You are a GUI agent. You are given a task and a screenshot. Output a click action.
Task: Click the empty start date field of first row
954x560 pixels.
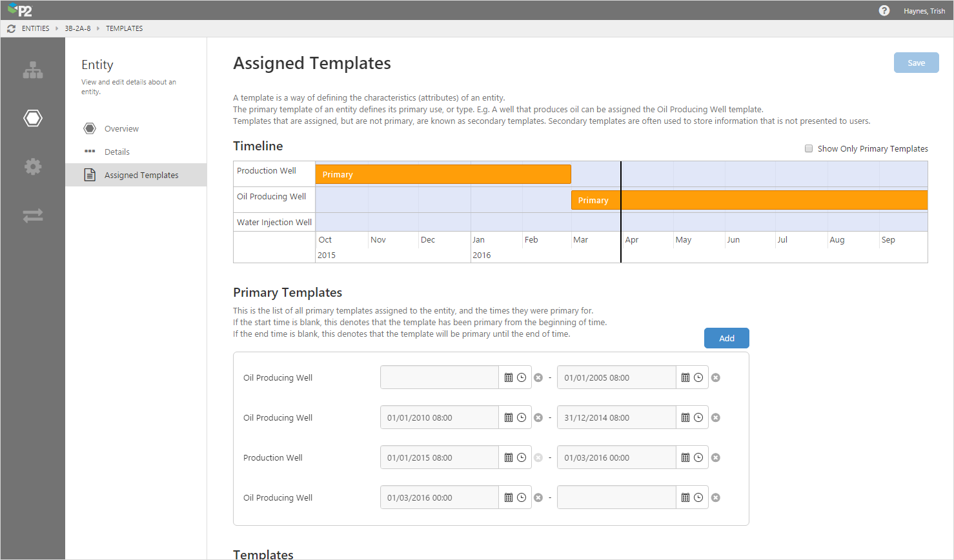(x=439, y=377)
